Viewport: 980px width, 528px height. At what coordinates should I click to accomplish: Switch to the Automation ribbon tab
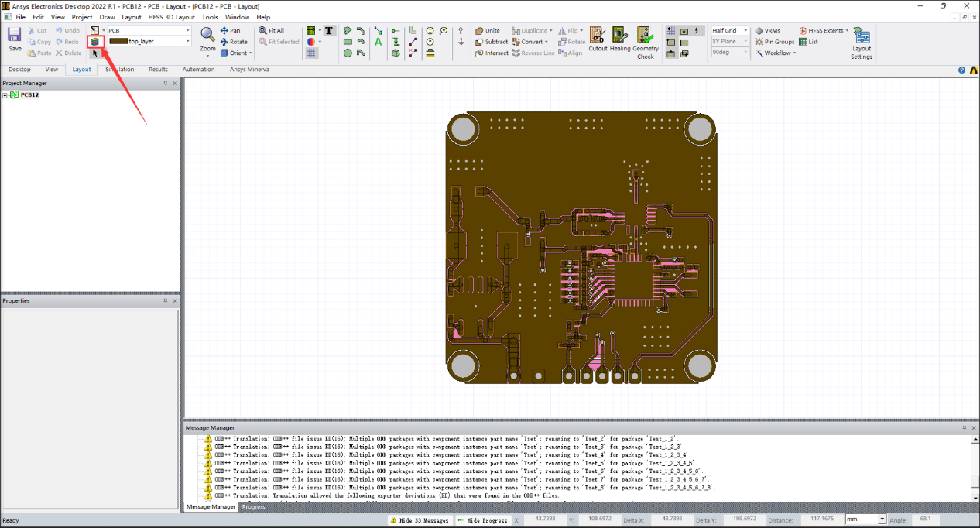(198, 70)
